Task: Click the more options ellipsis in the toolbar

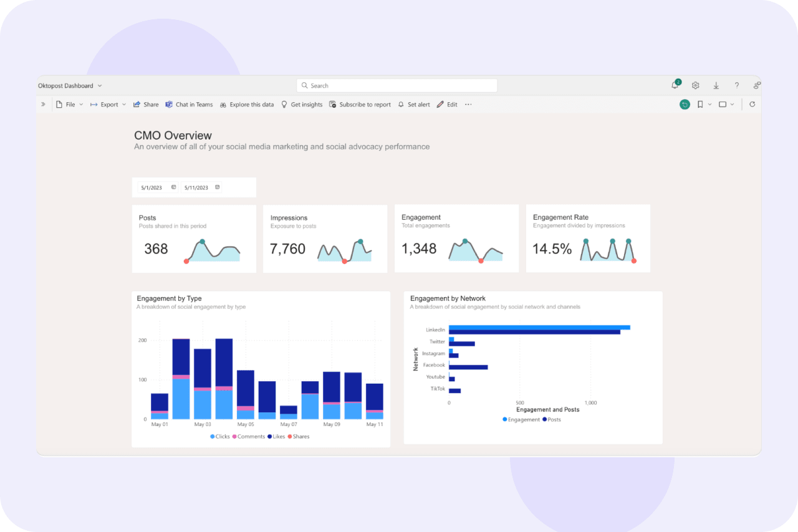Action: [x=468, y=104]
